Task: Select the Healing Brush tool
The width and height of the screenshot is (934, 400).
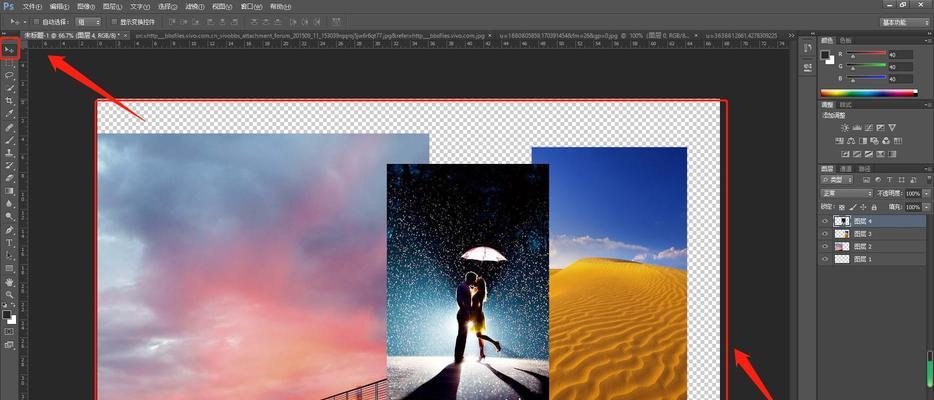Action: click(x=9, y=127)
